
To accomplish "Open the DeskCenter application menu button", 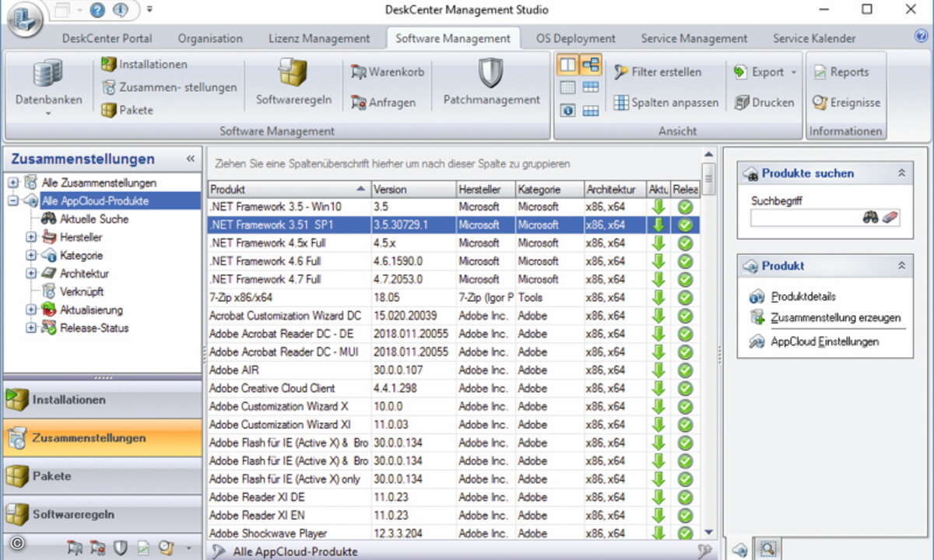I will [24, 19].
